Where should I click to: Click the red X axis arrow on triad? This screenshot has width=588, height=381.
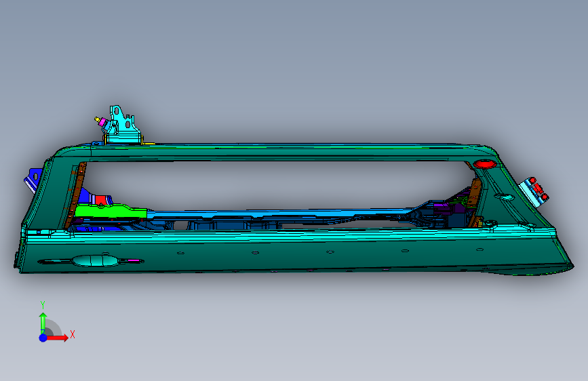58,338
